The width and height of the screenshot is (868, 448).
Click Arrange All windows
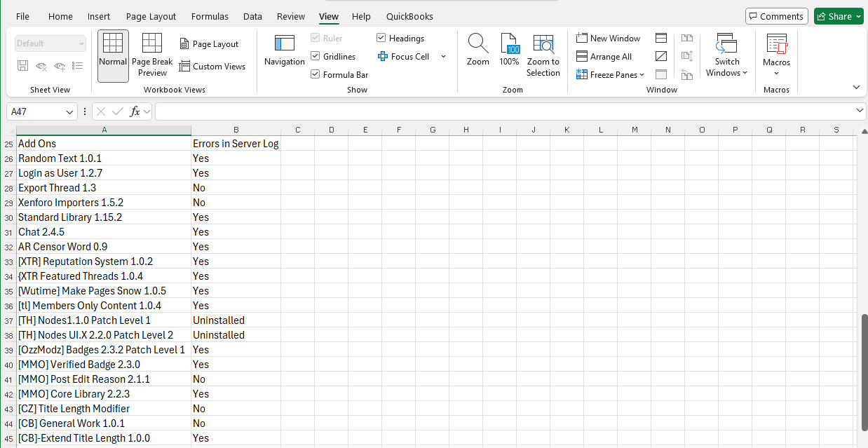604,57
